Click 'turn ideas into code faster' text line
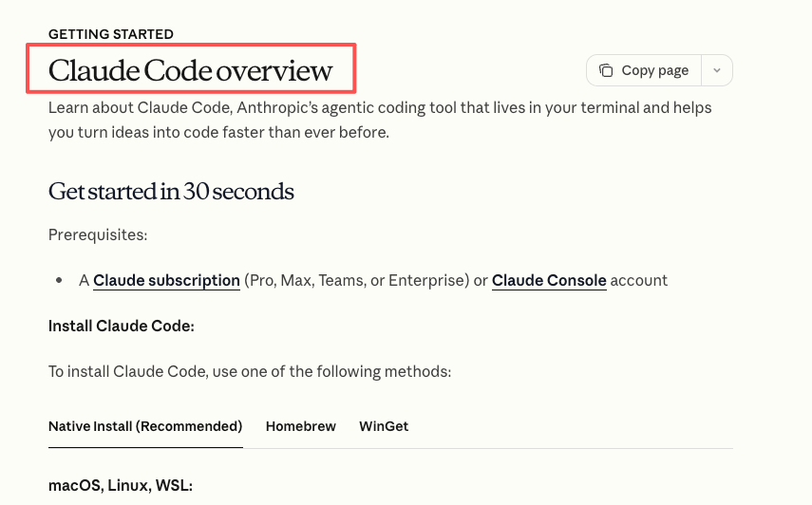Screen dimensions: 812x505 pyautogui.click(x=218, y=132)
